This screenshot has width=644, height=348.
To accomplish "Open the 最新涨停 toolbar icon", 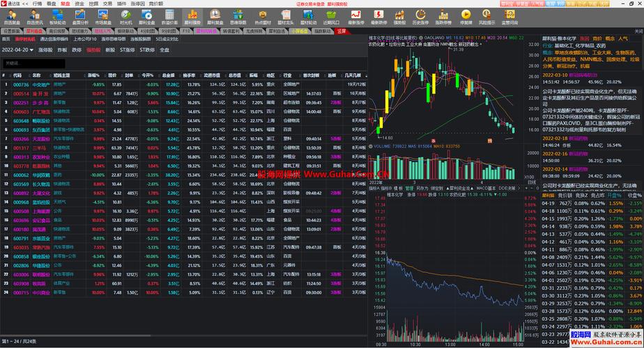I will coord(355,17).
